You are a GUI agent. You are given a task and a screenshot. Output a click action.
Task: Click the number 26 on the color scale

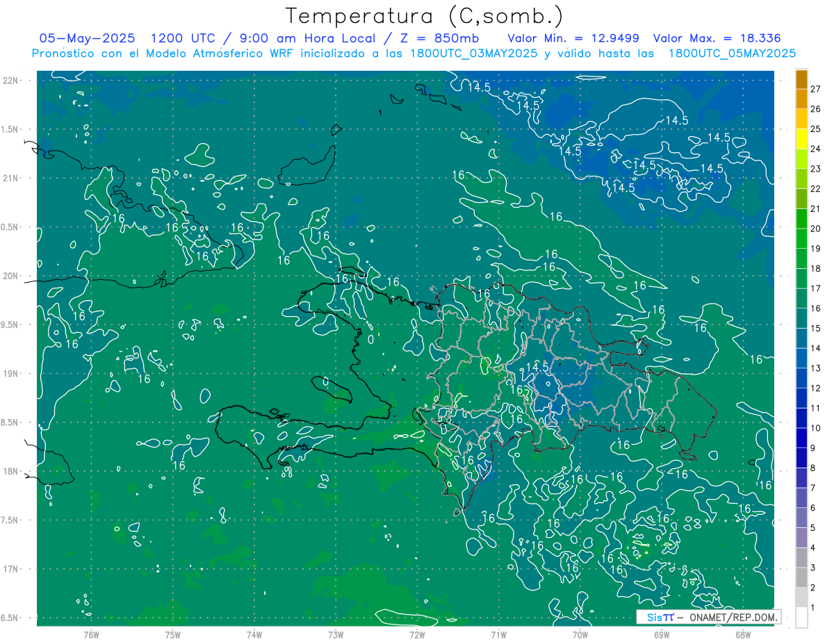click(x=816, y=109)
